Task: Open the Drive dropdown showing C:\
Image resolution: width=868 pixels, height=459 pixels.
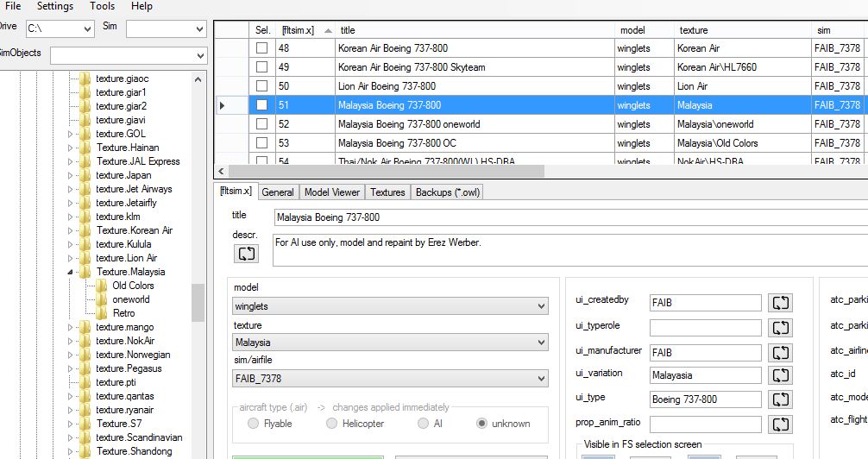Action: 60,28
